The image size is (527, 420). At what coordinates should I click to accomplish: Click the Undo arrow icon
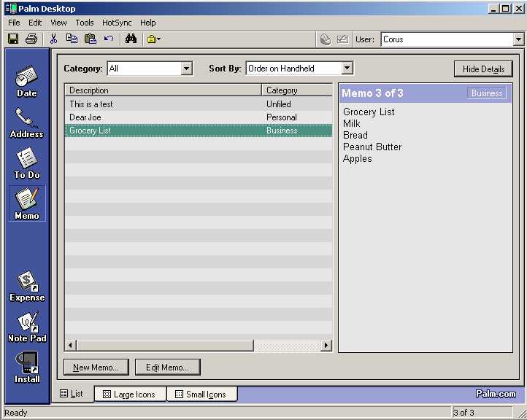click(x=109, y=39)
